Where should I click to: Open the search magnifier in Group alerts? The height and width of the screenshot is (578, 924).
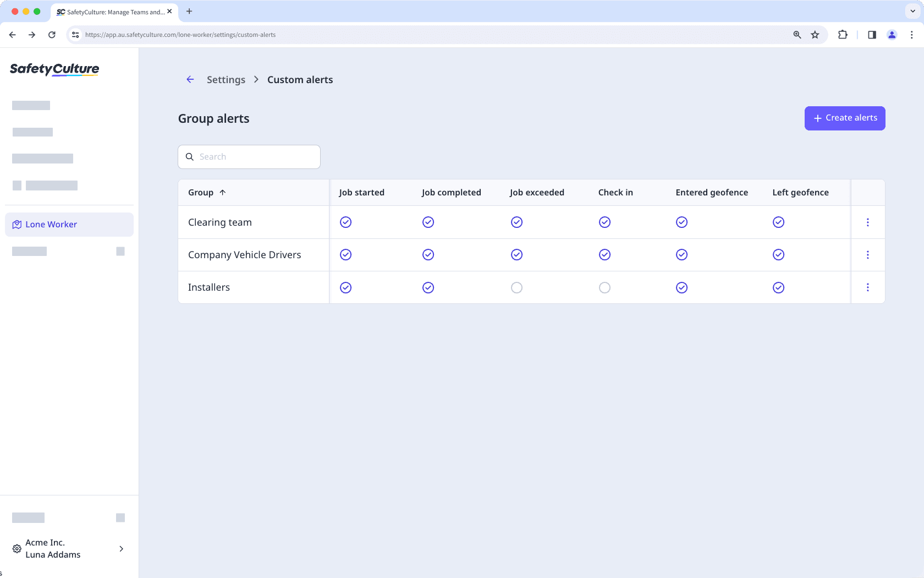190,157
